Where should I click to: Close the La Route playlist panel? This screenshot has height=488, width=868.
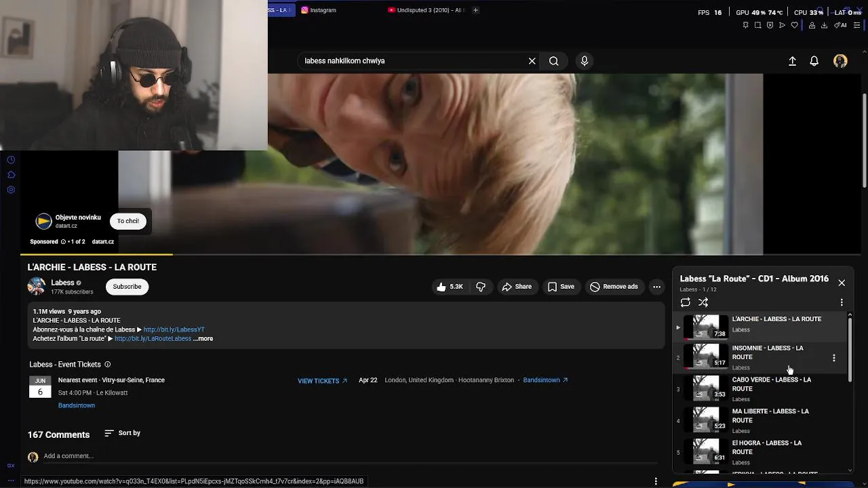[x=842, y=283]
